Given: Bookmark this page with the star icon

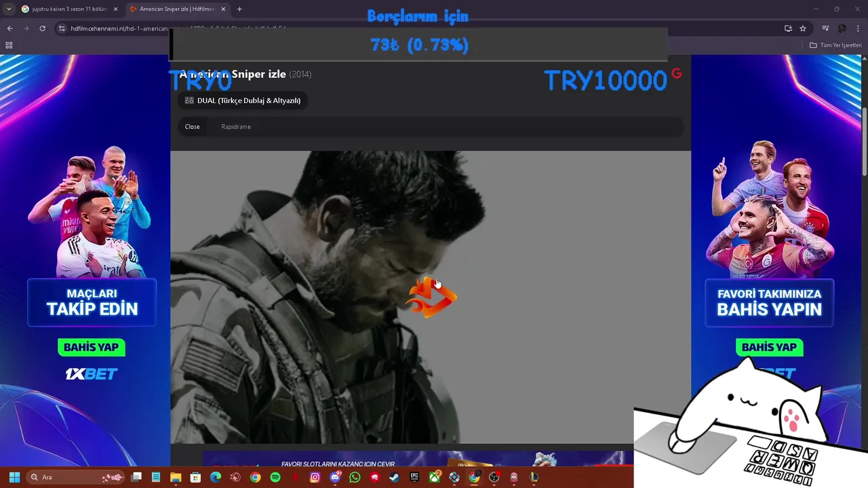Looking at the screenshot, I should click(803, 28).
